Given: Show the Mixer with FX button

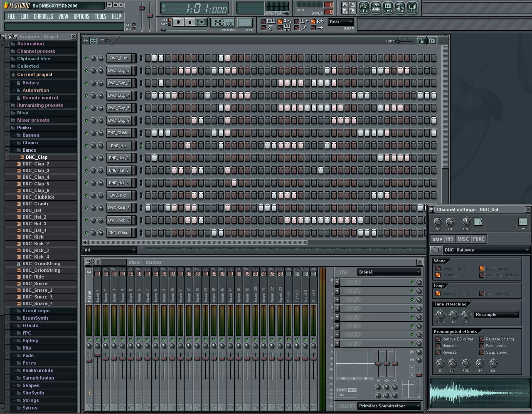Looking at the screenshot, I should point(412,7).
